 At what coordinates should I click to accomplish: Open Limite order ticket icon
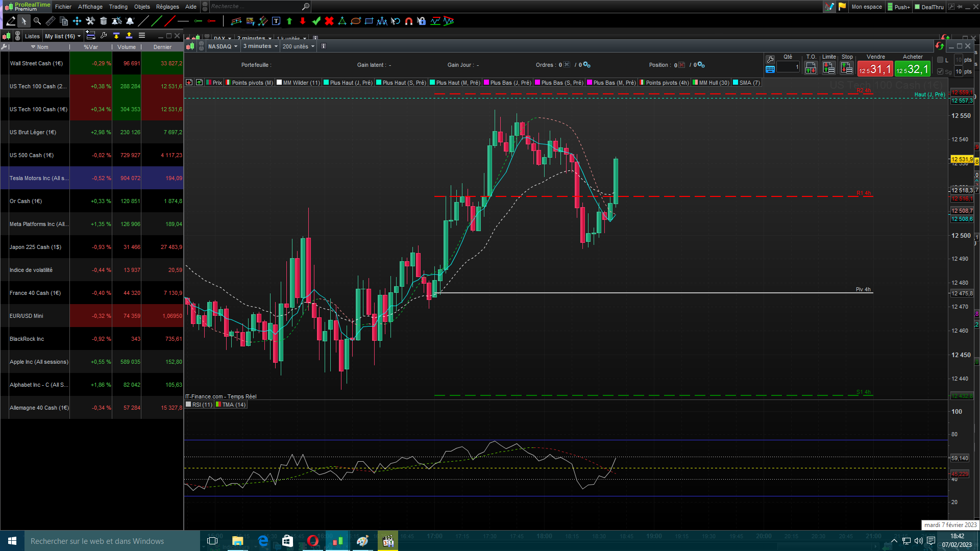tap(828, 68)
